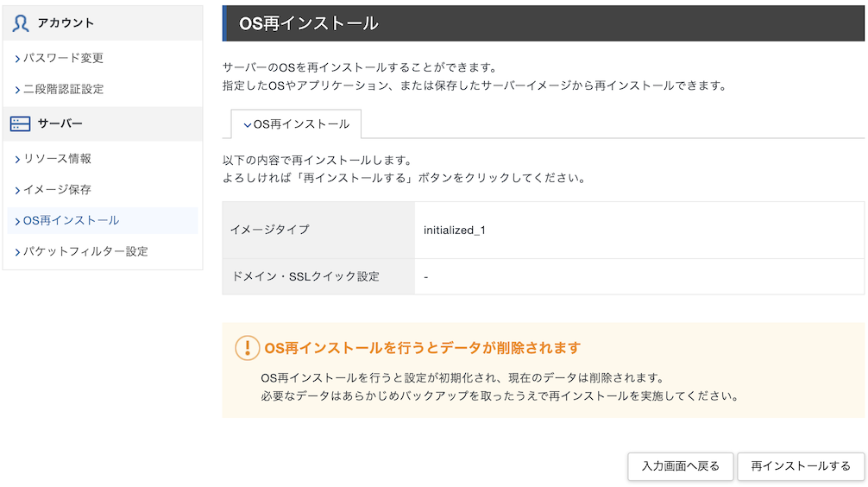Click the chevron next to リソース情報
The image size is (868, 487).
tap(17, 160)
